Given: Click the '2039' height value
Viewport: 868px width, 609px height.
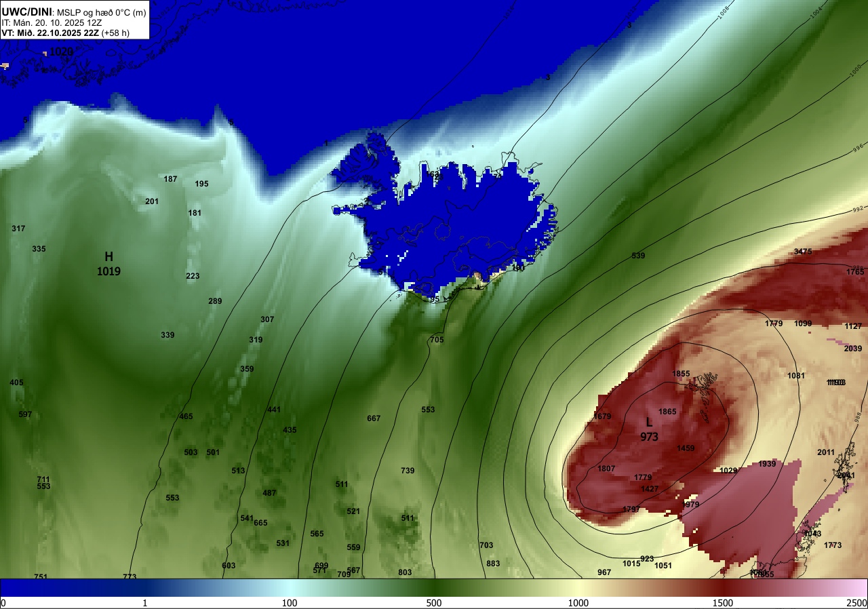Looking at the screenshot, I should 853,349.
